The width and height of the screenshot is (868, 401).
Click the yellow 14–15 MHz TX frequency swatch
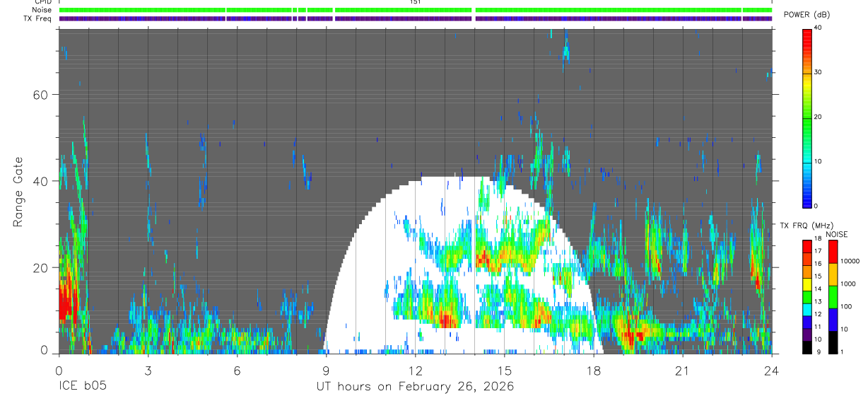pos(807,284)
